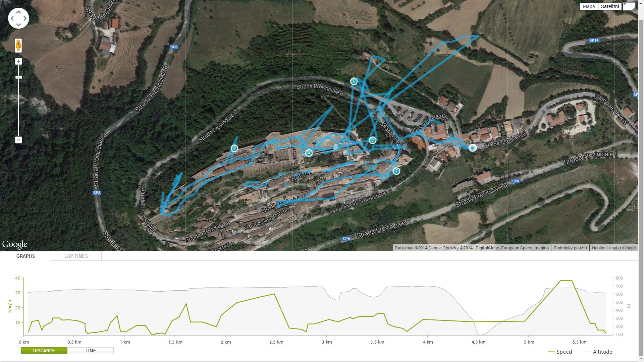Select lap marker 3 on the route
The image size is (644, 362).
(x=234, y=148)
